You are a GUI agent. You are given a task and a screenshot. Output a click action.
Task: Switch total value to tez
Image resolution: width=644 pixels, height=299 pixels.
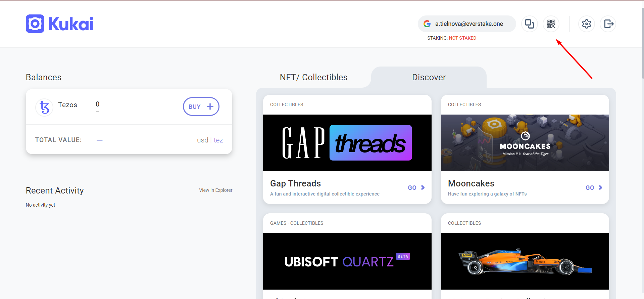pyautogui.click(x=218, y=140)
